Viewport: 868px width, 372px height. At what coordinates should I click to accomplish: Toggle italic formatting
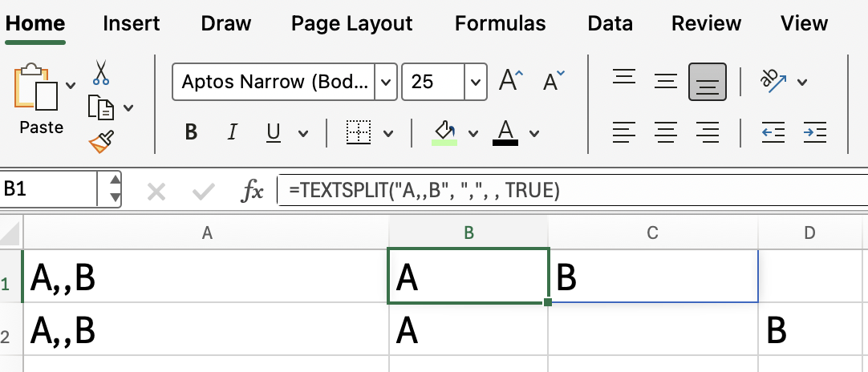pyautogui.click(x=233, y=132)
